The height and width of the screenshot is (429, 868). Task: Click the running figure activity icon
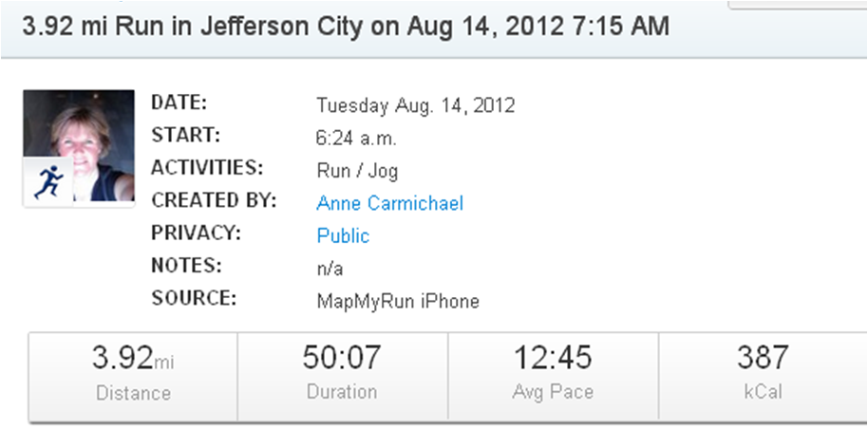(47, 180)
